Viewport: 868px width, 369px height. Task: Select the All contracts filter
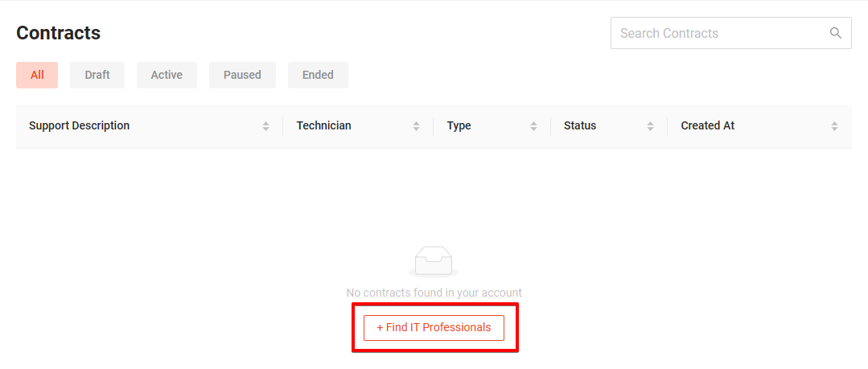pos(37,76)
